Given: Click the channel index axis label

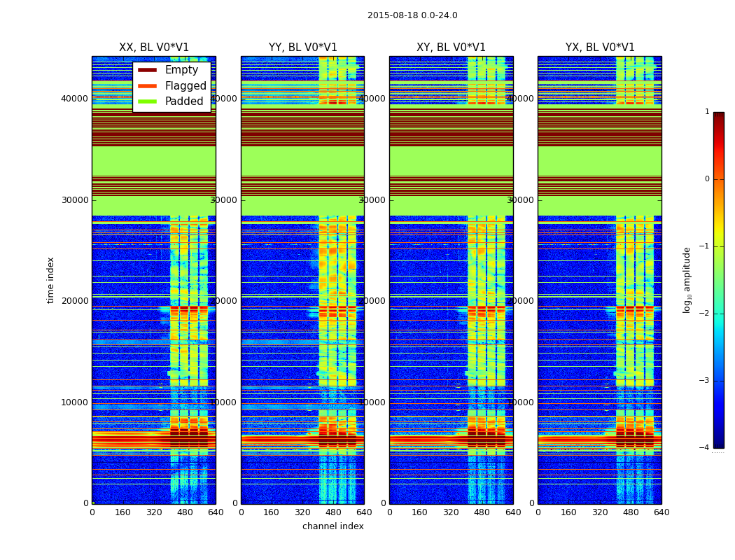Looking at the screenshot, I should pos(332,526).
